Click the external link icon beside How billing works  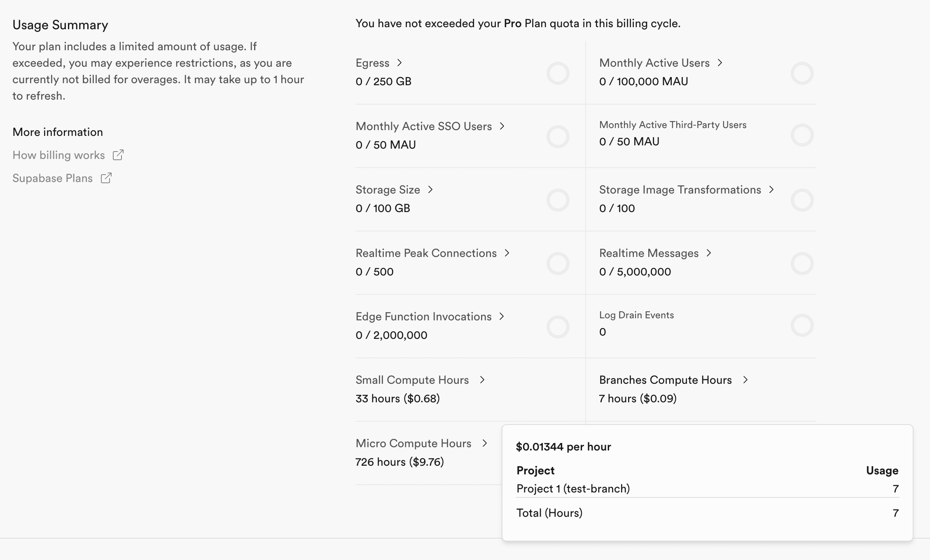click(118, 155)
